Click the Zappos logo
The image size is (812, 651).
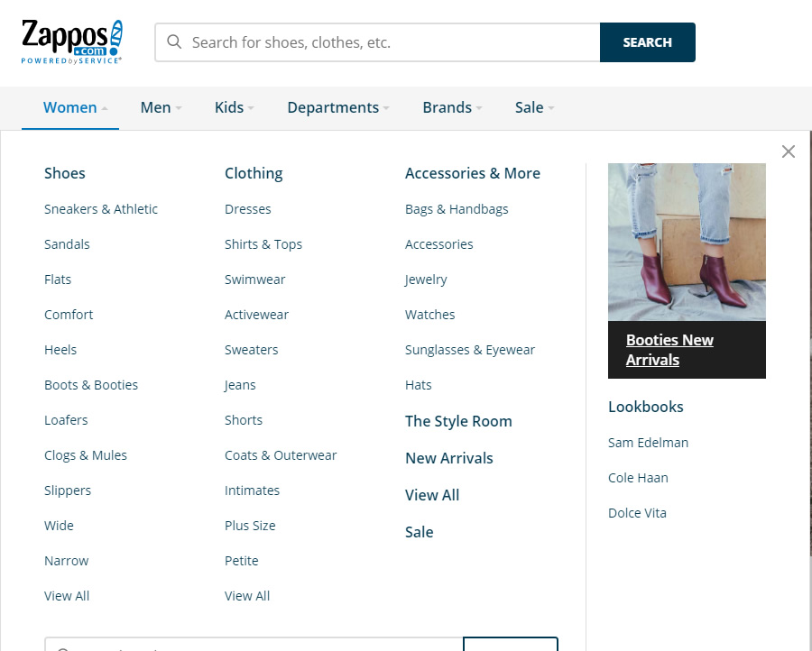[x=72, y=41]
